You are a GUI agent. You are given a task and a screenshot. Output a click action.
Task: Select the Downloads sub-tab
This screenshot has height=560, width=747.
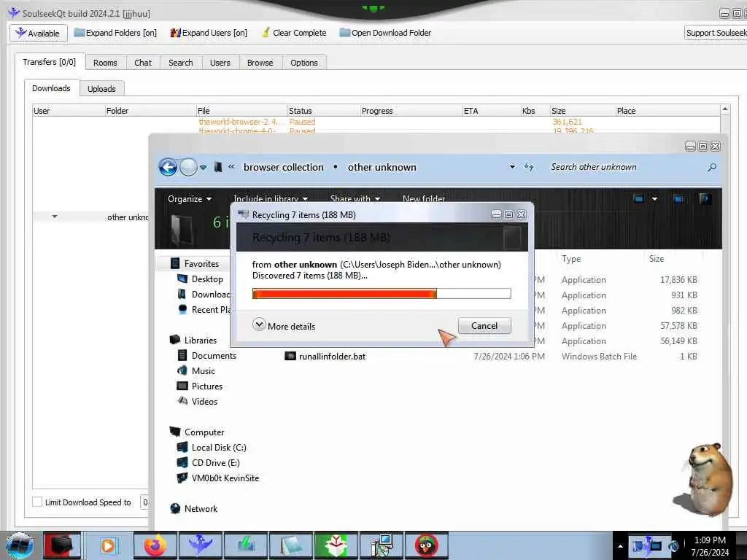click(51, 88)
